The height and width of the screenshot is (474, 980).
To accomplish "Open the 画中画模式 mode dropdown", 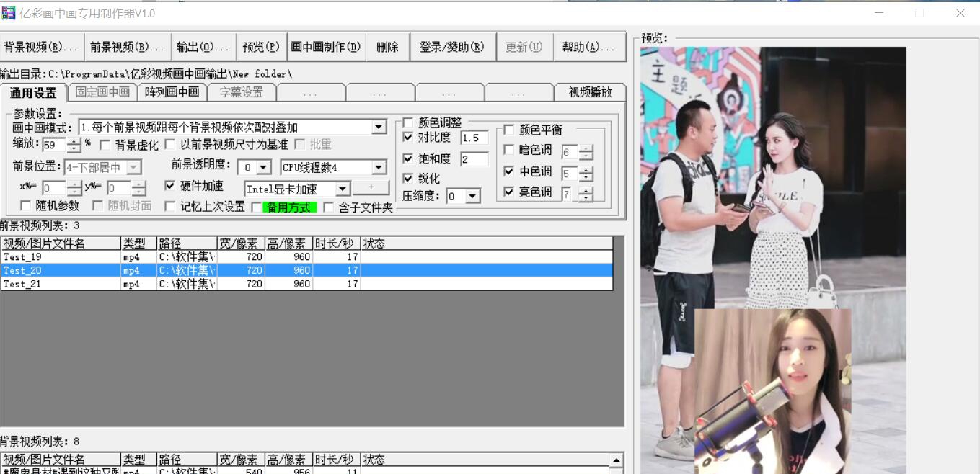I will (x=379, y=127).
